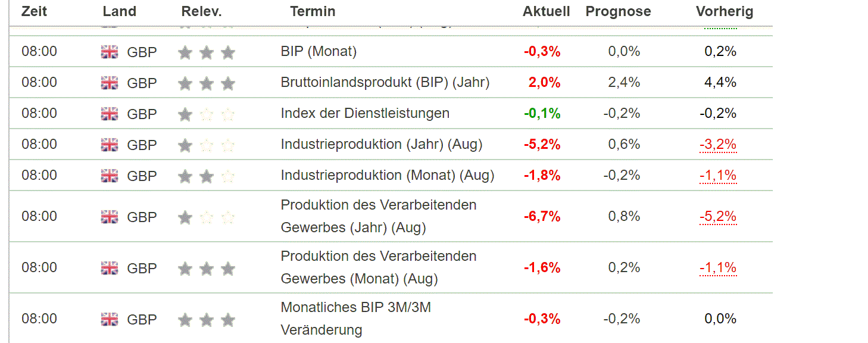The width and height of the screenshot is (868, 343).
Task: Open the Industrieproduktion (Monat) (Aug) event
Action: 387,176
